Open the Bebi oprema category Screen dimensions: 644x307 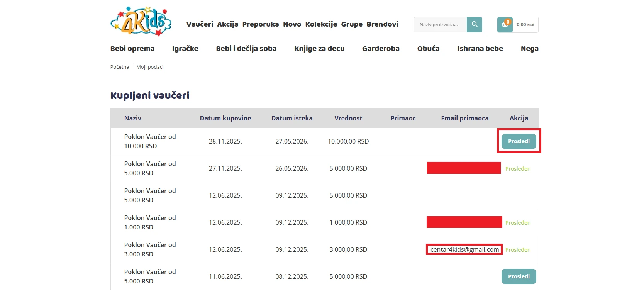132,49
